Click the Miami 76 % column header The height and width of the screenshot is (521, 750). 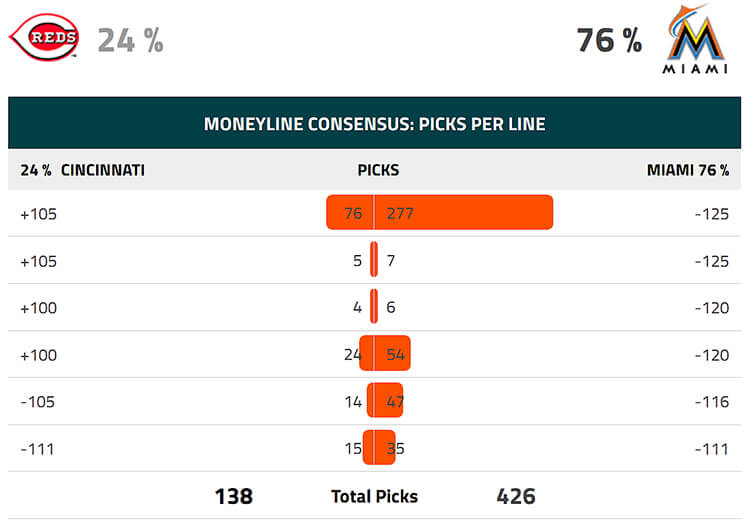[x=688, y=170]
